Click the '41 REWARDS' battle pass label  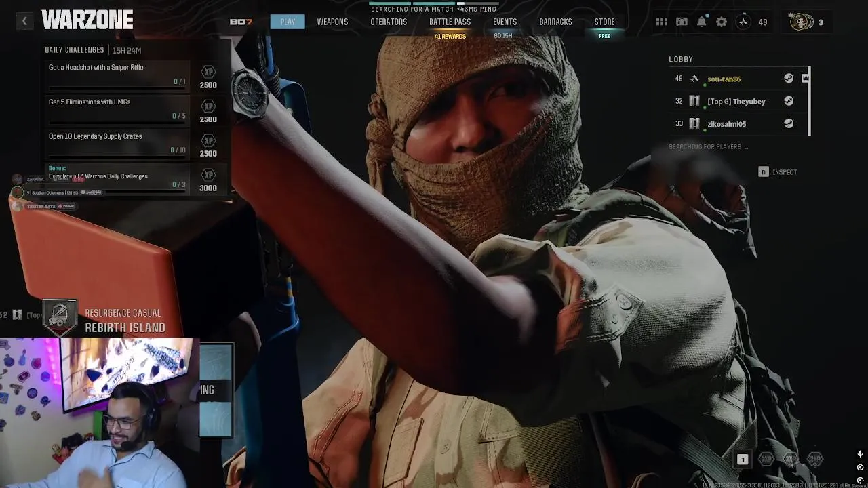[450, 36]
